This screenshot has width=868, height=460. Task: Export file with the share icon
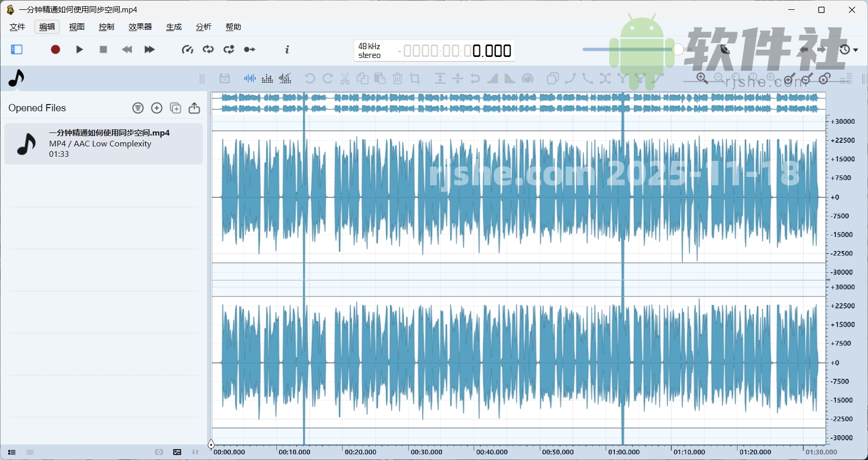pos(194,108)
